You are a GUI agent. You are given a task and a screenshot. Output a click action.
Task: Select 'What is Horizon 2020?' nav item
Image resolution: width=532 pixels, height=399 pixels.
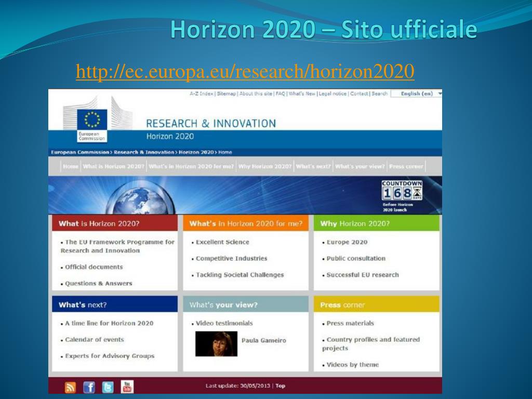click(114, 166)
